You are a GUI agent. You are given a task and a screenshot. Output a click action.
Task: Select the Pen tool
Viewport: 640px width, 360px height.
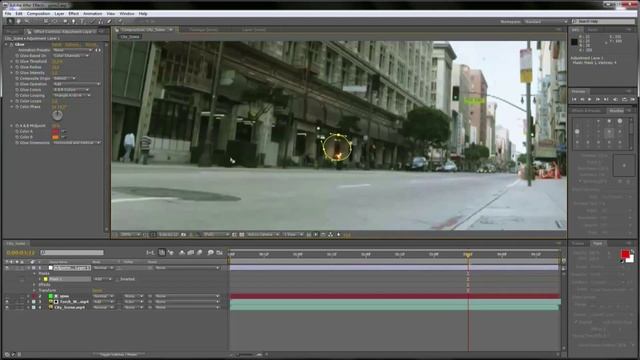[x=73, y=21]
